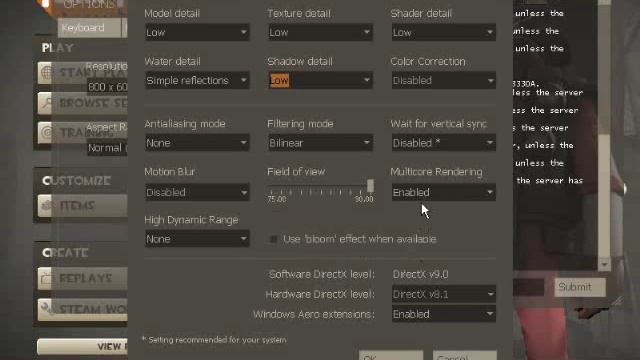Click the Steam Workshop wrench icon
The width and height of the screenshot is (640, 360).
[x=45, y=309]
